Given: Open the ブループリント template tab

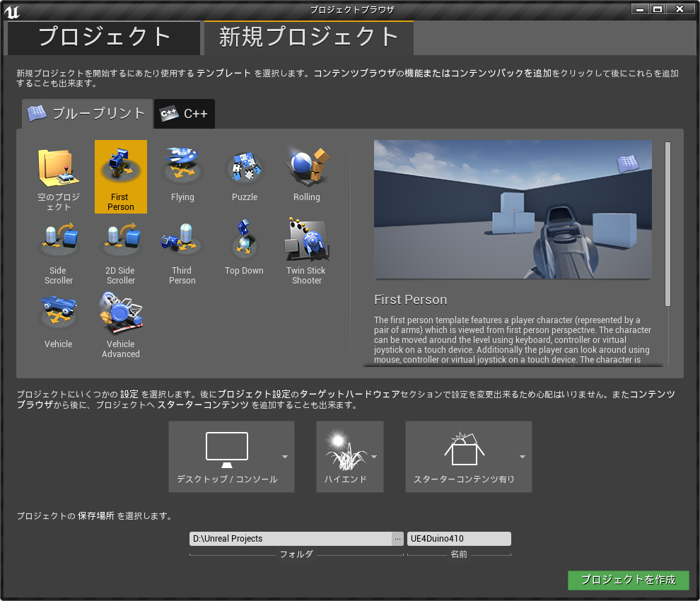Looking at the screenshot, I should pos(87,114).
